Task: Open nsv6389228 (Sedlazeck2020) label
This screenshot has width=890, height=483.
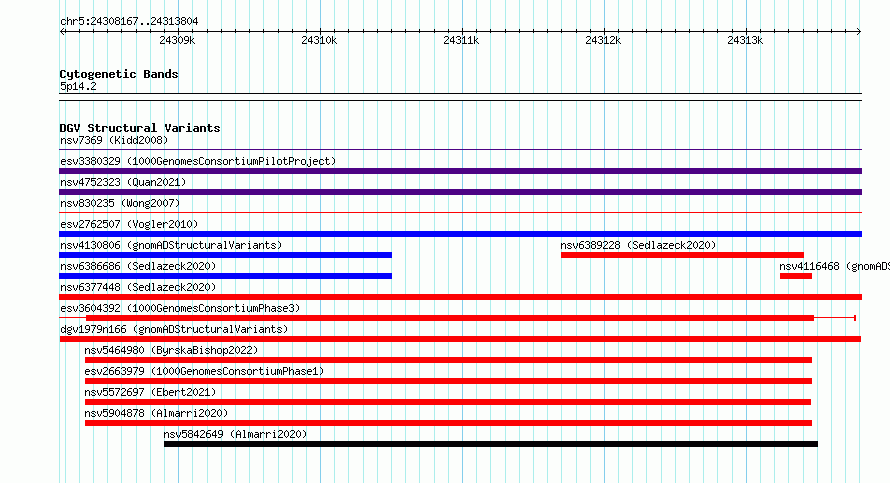Action: (639, 245)
